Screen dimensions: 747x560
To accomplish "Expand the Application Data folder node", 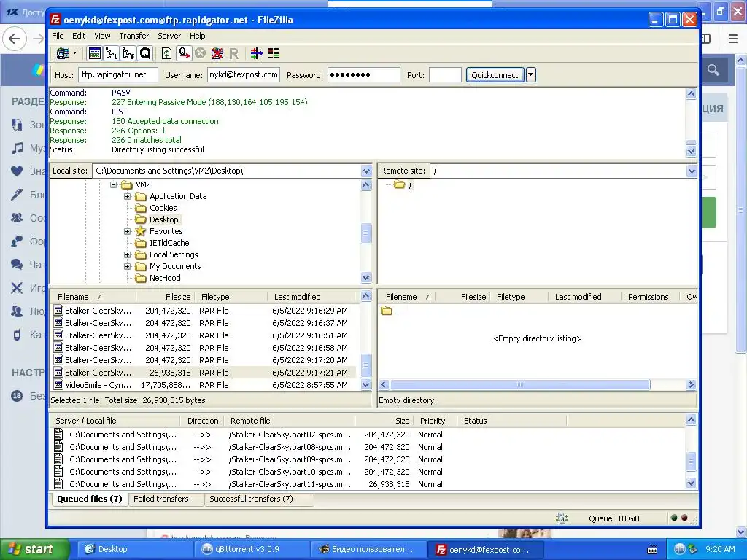I will [127, 196].
